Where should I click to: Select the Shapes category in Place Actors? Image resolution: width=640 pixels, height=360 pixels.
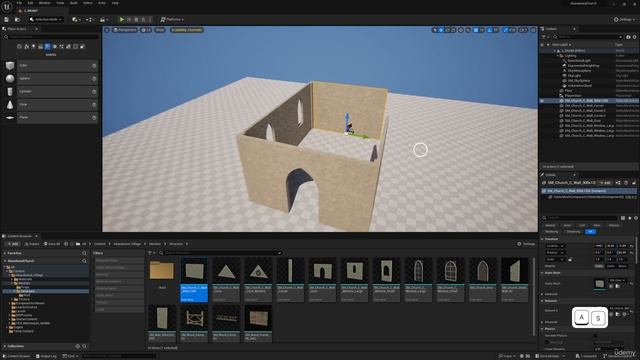(47, 47)
